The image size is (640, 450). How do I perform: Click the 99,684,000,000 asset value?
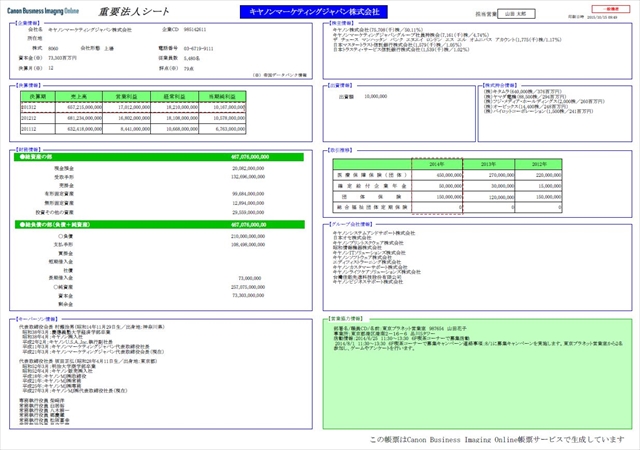pyautogui.click(x=248, y=194)
